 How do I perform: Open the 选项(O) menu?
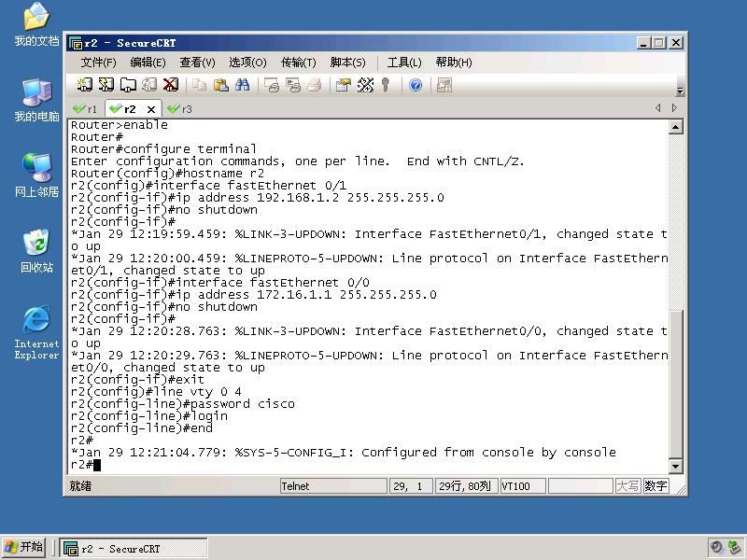coord(247,63)
